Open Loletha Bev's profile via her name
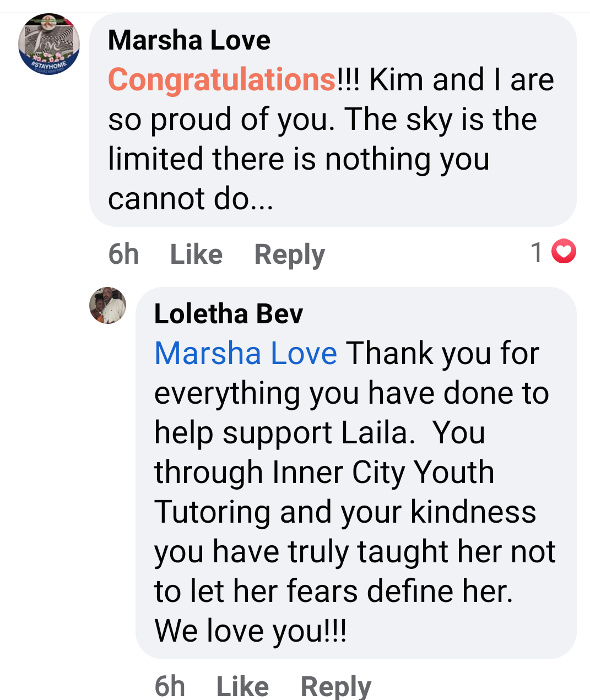The image size is (590, 700). pyautogui.click(x=229, y=314)
